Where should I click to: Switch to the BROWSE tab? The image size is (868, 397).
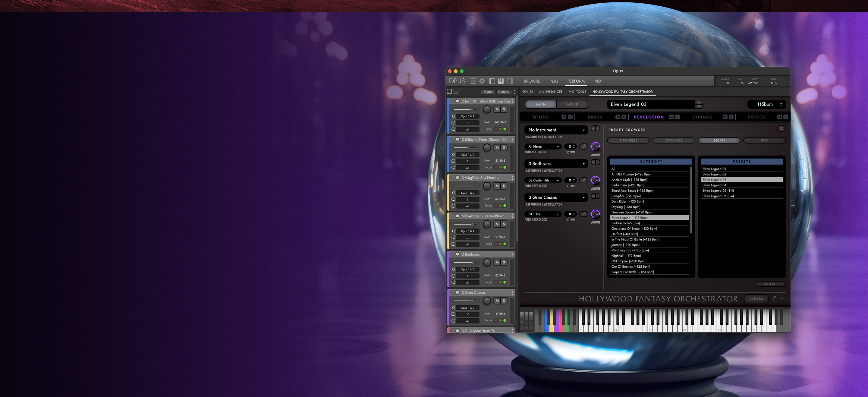coord(532,81)
